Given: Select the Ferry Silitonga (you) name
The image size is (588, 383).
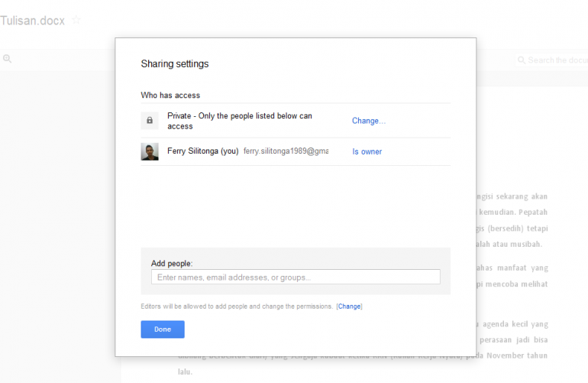Looking at the screenshot, I should (203, 151).
